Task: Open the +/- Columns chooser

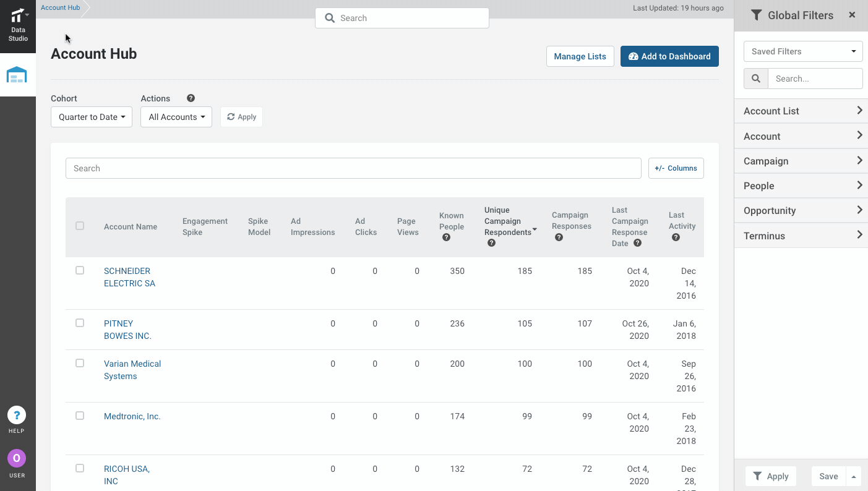Action: [x=676, y=168]
